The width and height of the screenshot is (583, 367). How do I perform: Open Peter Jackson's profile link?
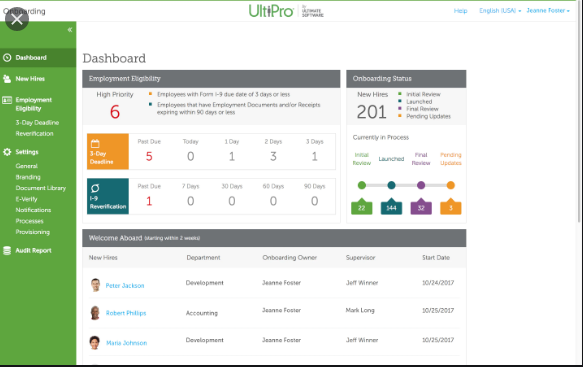(x=125, y=286)
